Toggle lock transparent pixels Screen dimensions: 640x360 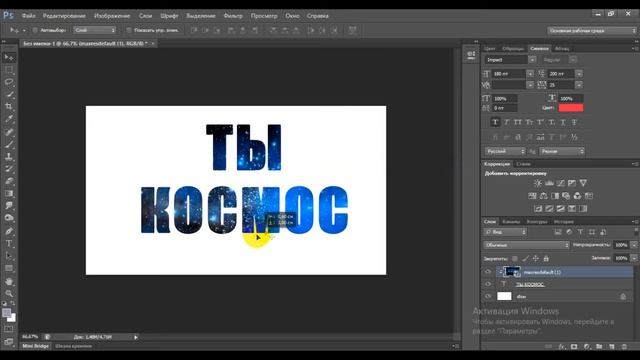coord(515,258)
